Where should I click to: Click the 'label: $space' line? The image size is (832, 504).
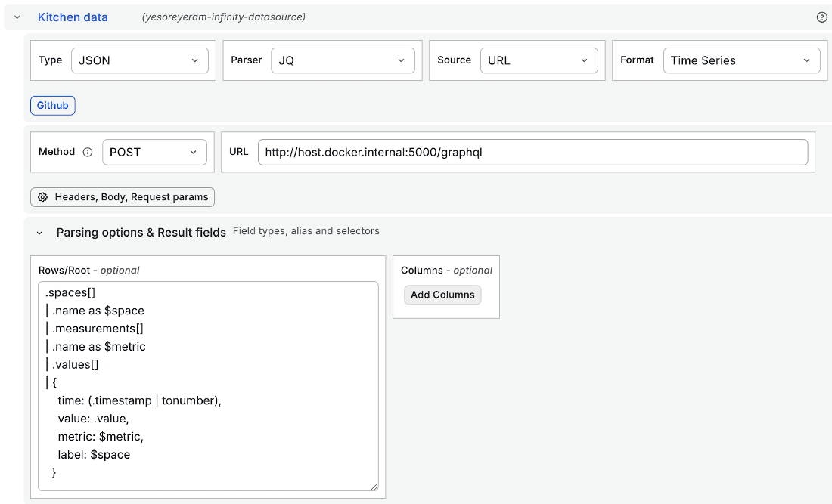point(94,455)
